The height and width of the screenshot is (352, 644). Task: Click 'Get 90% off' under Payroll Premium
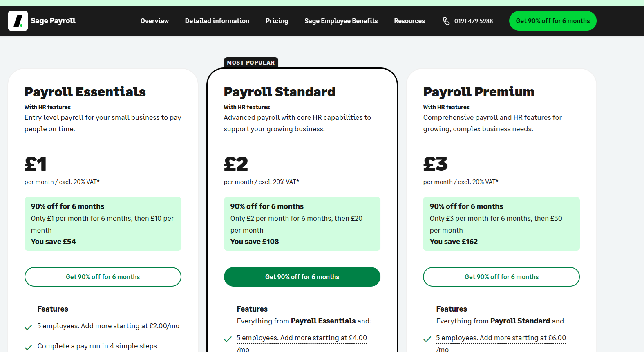click(501, 277)
